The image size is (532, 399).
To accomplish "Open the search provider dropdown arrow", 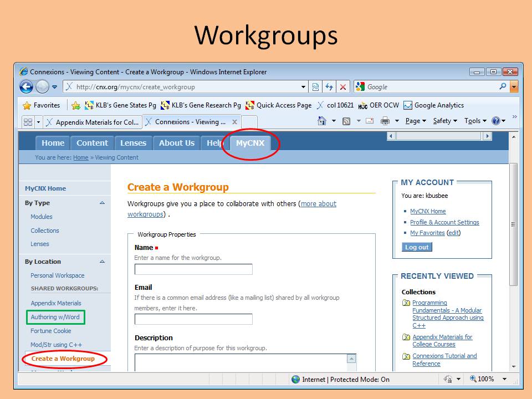I will [514, 87].
